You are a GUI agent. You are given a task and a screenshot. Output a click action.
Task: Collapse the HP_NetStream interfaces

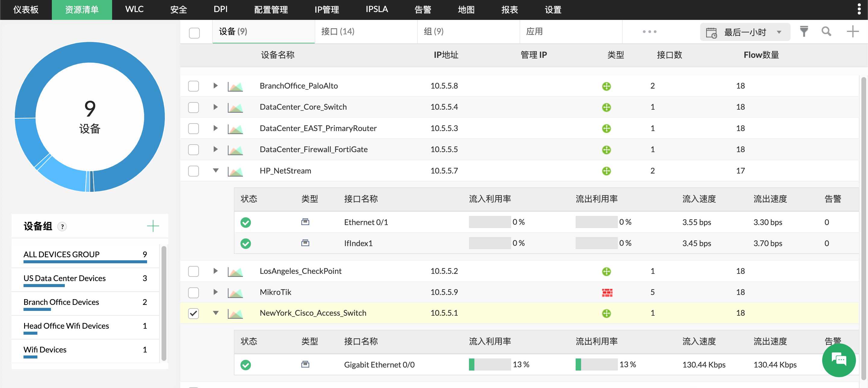click(x=216, y=171)
